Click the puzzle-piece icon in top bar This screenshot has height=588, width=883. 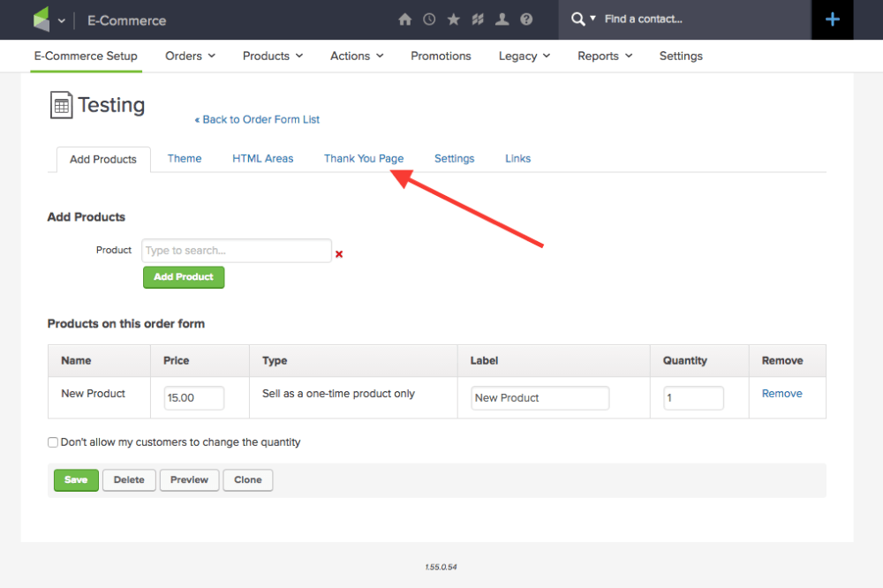pos(478,19)
